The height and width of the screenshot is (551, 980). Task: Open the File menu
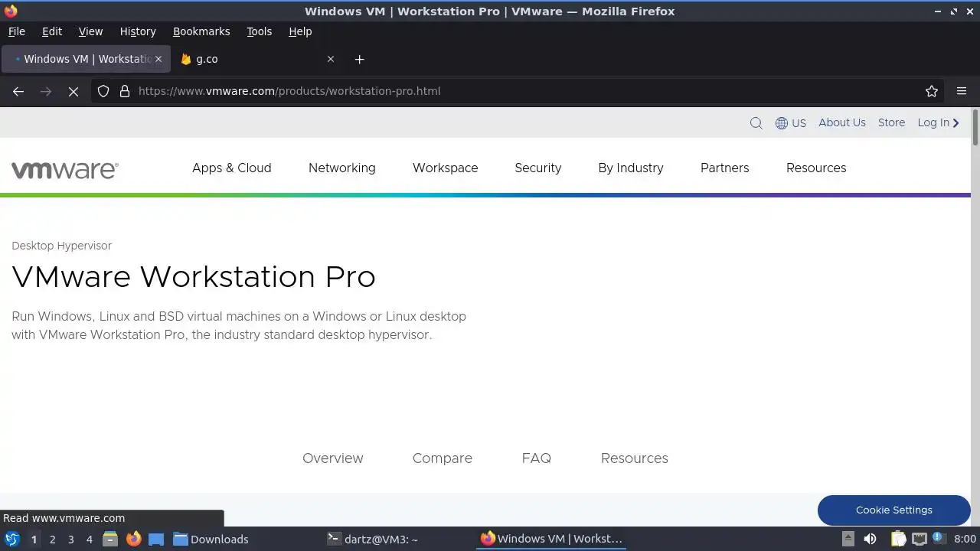click(16, 31)
